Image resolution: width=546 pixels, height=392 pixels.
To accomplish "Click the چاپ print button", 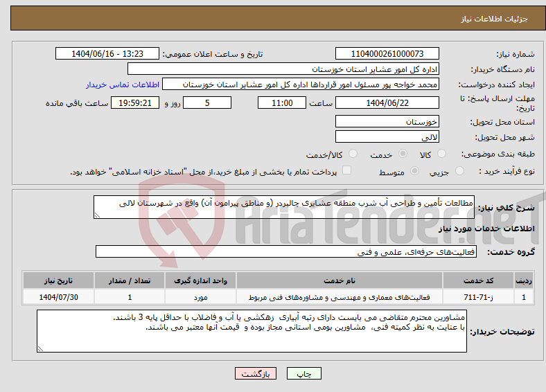I will (x=304, y=373).
